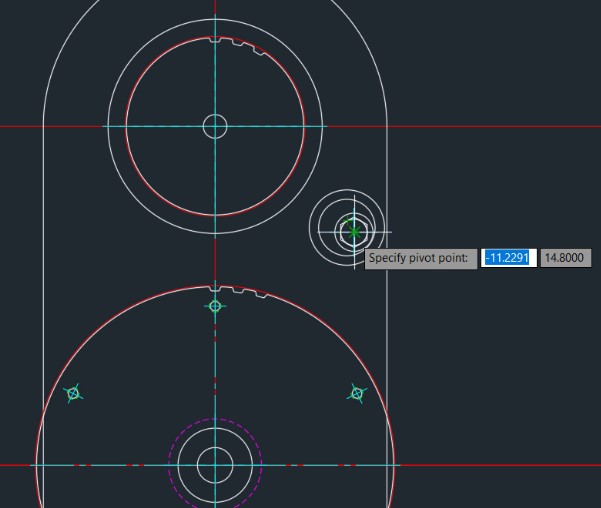The image size is (601, 508).
Task: Click the green snap marker at hexagon center
Action: (x=354, y=232)
